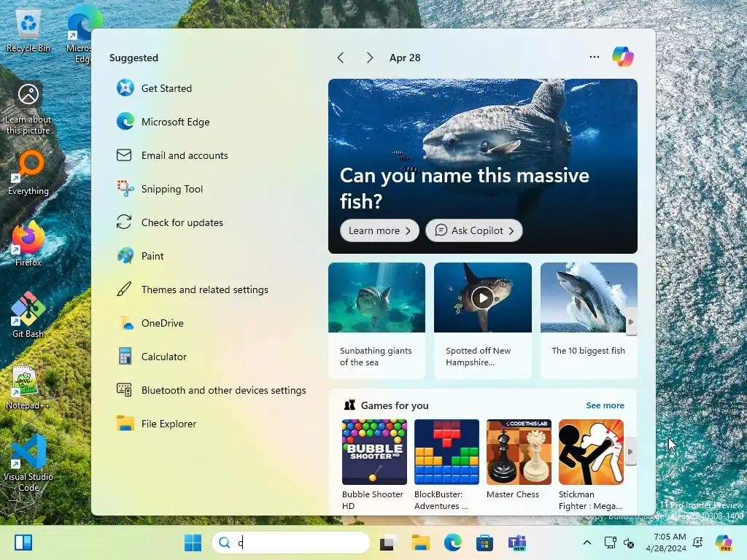Open clock and date 7:05 AM flyout
Image resolution: width=747 pixels, height=560 pixels.
[666, 542]
